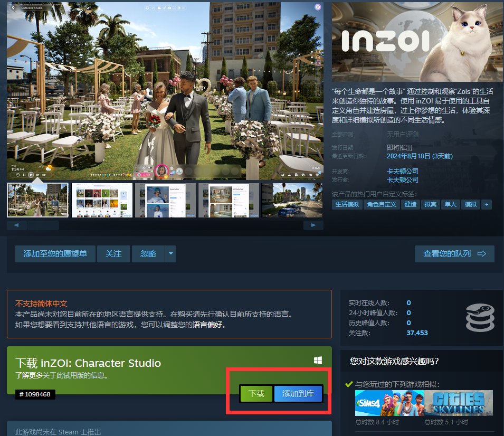Click the 您对这款游戏感兴趣吗? heading
Viewport: 504px width, 436px height.
394,361
